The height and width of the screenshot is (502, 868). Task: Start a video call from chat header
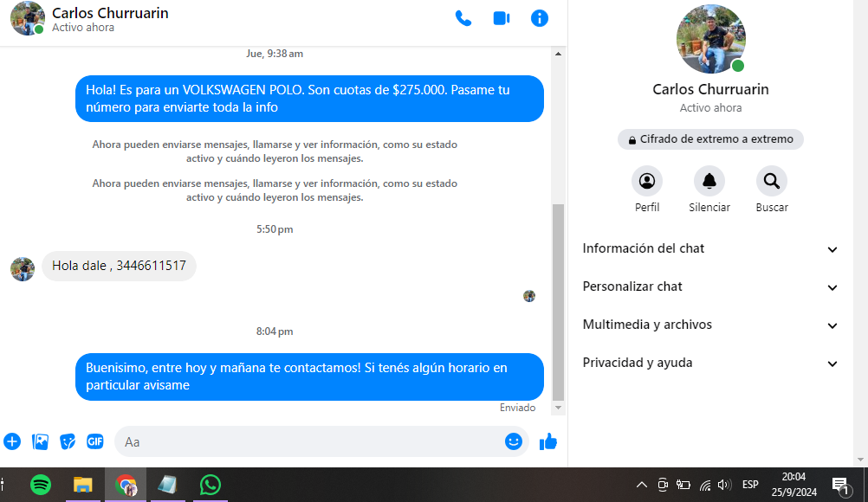pyautogui.click(x=501, y=18)
